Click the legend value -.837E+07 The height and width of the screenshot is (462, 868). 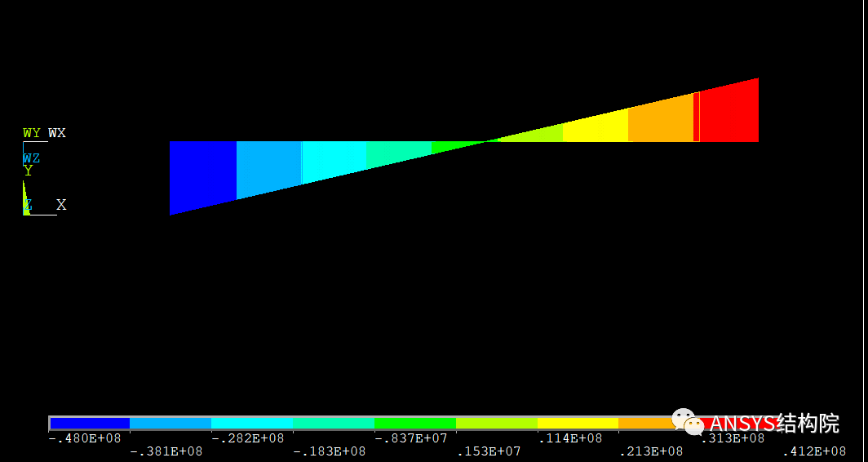411,438
